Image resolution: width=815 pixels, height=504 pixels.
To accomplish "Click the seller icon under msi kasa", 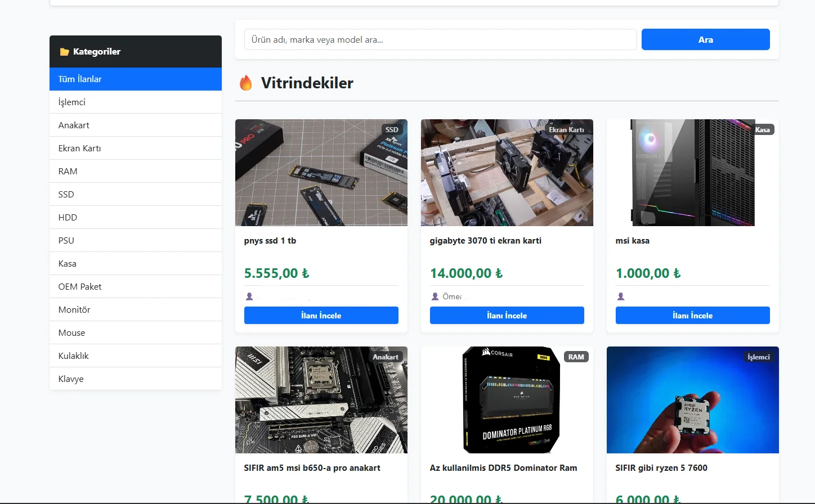I will click(621, 296).
